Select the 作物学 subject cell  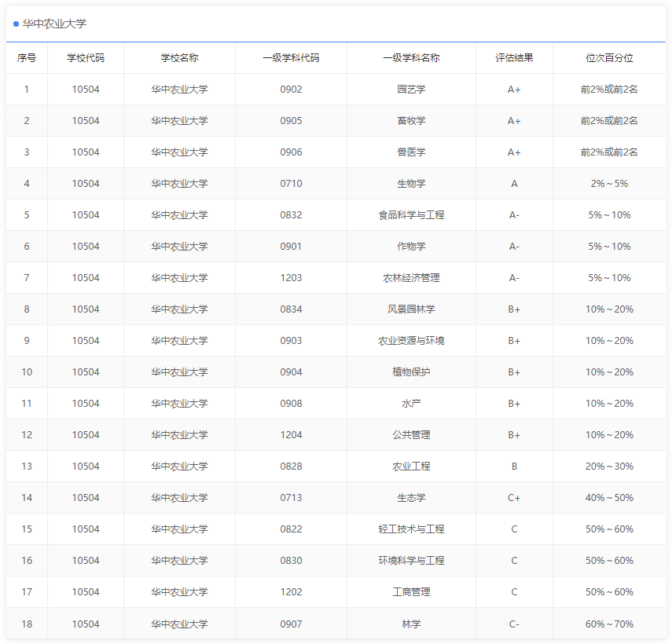411,246
